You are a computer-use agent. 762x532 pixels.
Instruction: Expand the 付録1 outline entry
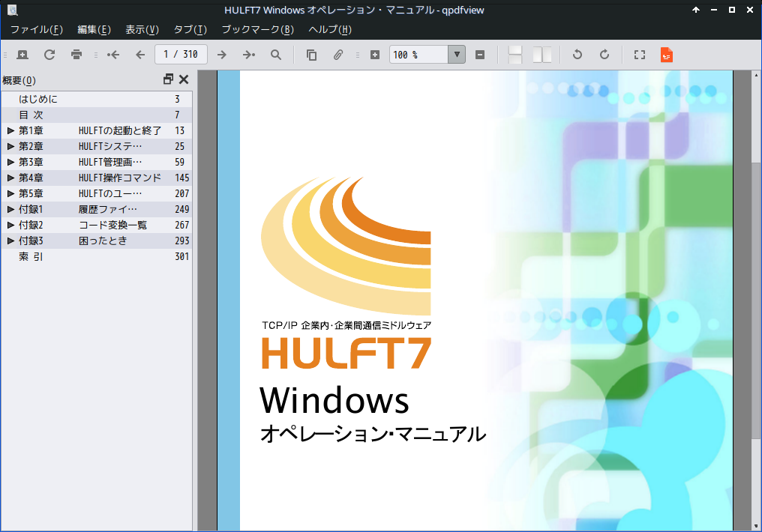(10, 209)
